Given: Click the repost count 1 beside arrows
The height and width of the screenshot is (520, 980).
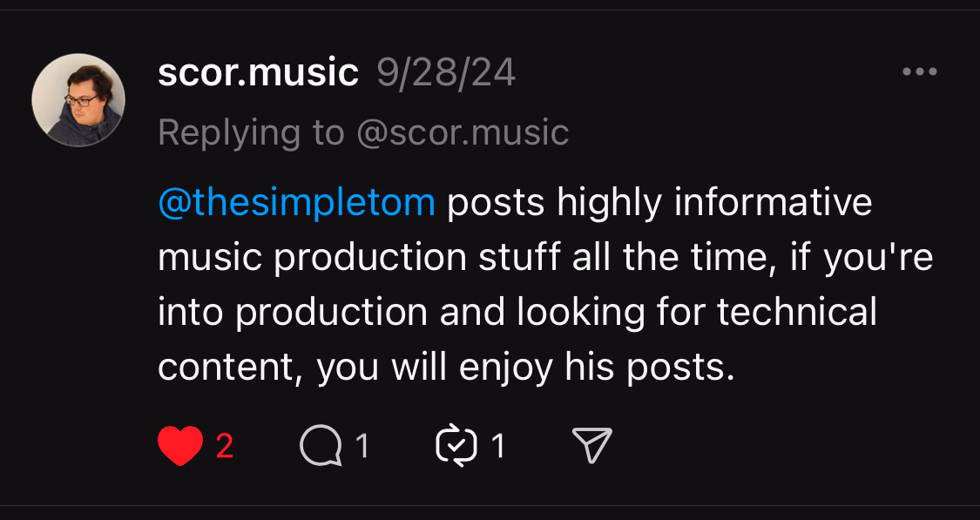Looking at the screenshot, I should click(x=498, y=447).
